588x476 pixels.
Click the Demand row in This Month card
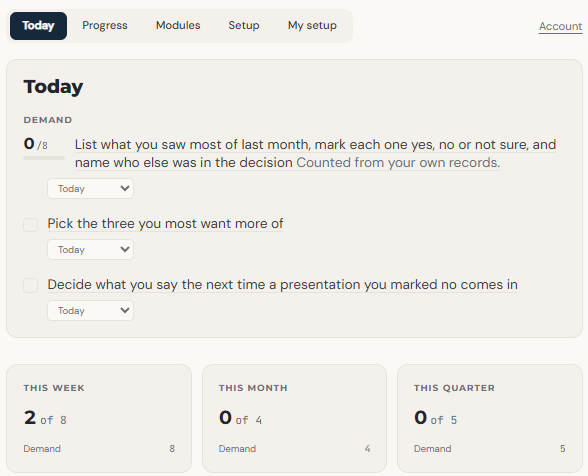click(294, 449)
